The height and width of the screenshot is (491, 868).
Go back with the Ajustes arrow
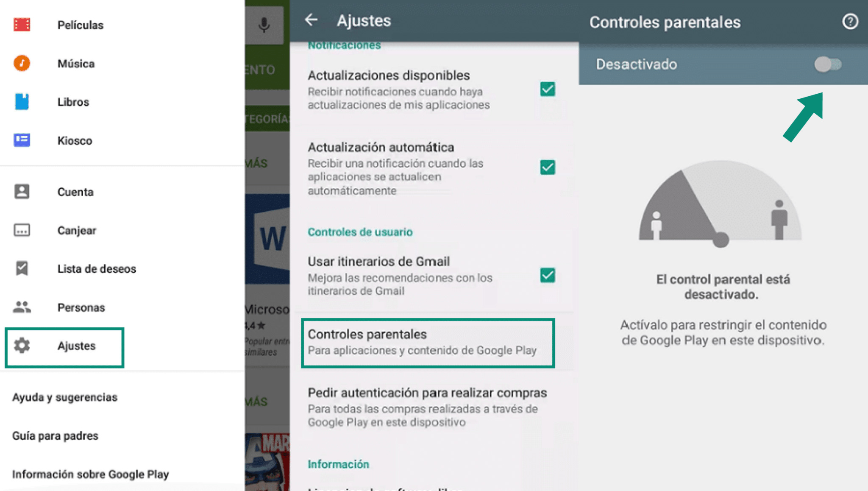point(312,20)
